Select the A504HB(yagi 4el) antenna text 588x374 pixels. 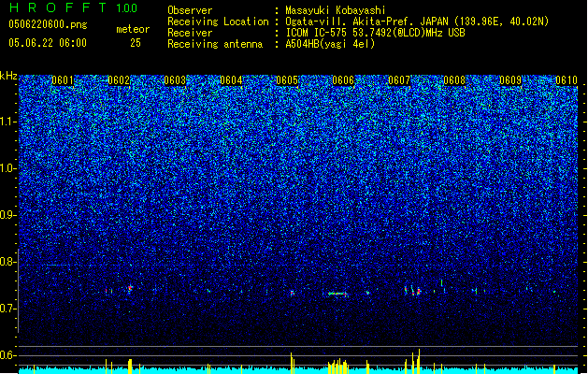(x=330, y=44)
